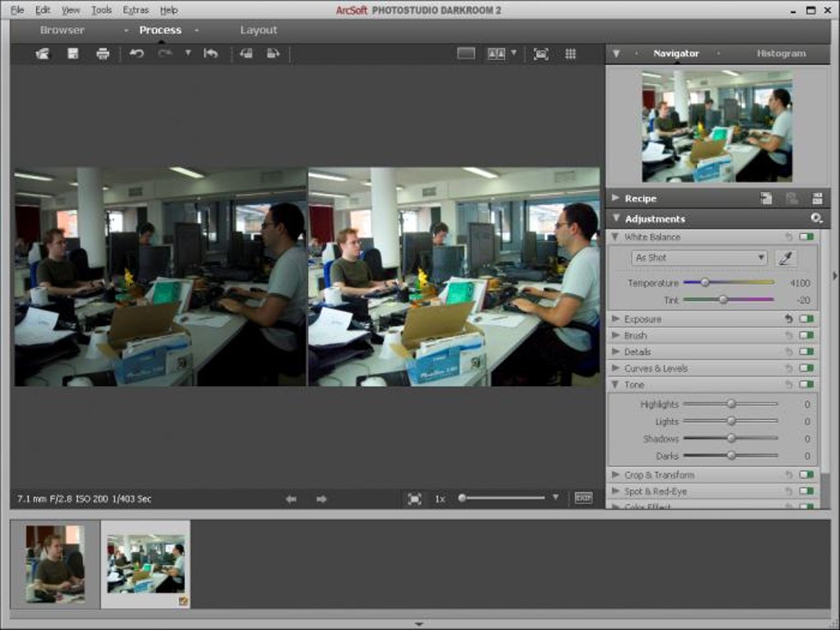The width and height of the screenshot is (840, 630).
Task: Toggle Details adjustment switch
Action: tap(806, 352)
